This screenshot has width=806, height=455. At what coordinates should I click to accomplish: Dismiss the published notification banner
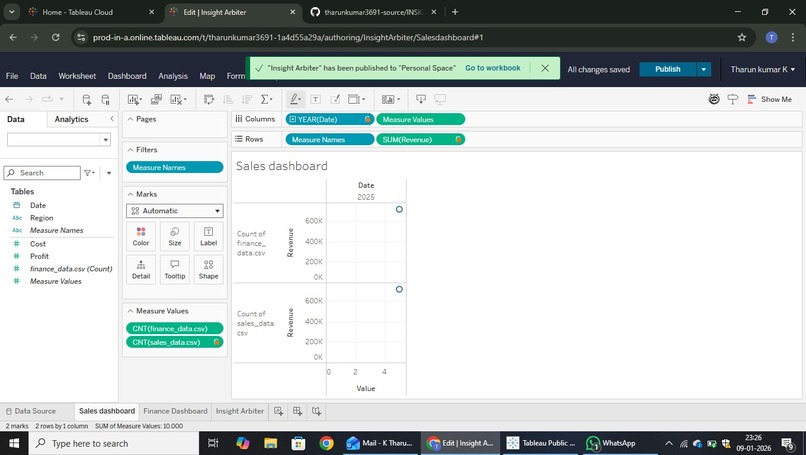point(545,68)
